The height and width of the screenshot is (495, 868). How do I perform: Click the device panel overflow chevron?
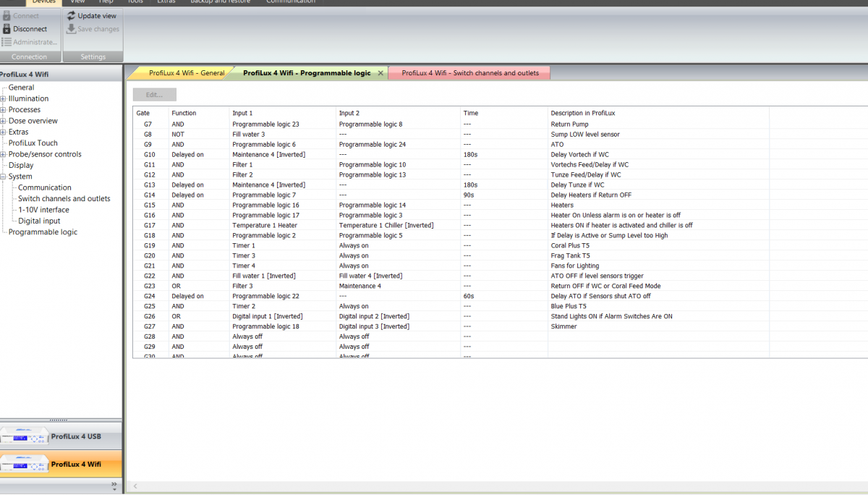tap(114, 485)
